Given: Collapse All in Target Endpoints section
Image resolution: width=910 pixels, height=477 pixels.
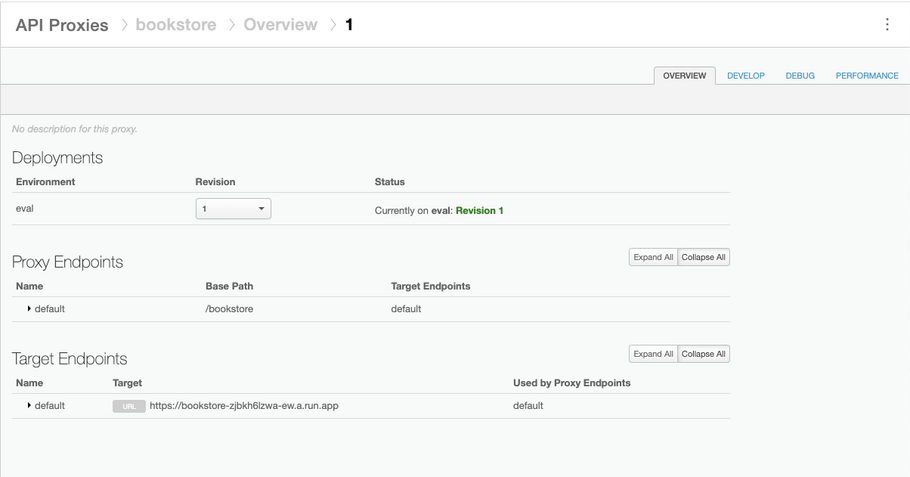Looking at the screenshot, I should point(704,354).
